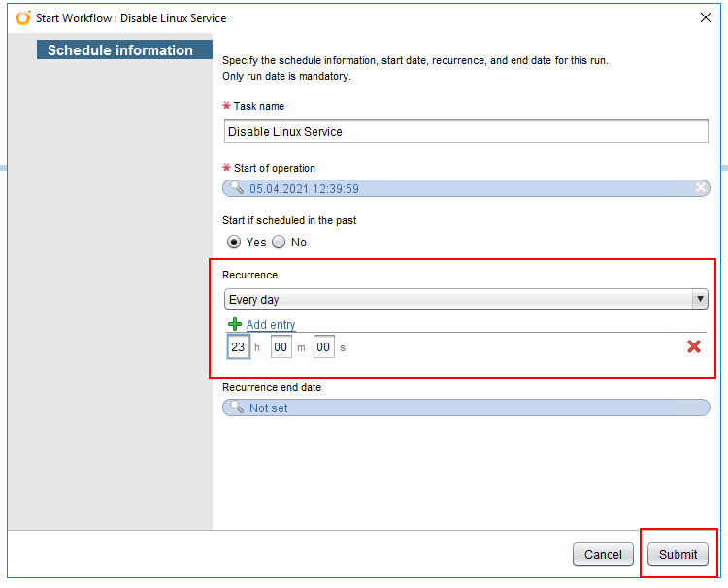
Task: Click the minutes field showing 00
Action: (281, 347)
